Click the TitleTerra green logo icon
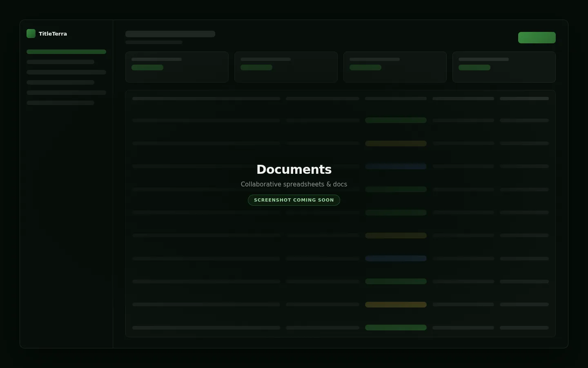 click(31, 34)
